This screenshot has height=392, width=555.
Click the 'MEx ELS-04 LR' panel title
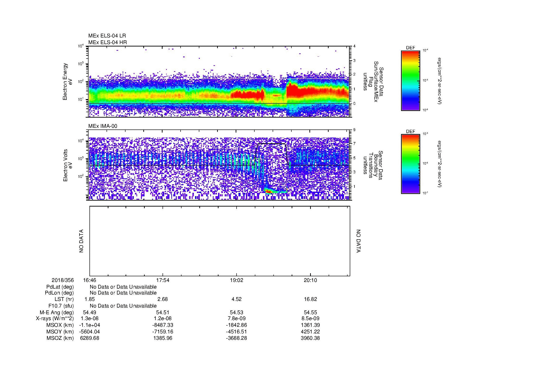coord(107,36)
